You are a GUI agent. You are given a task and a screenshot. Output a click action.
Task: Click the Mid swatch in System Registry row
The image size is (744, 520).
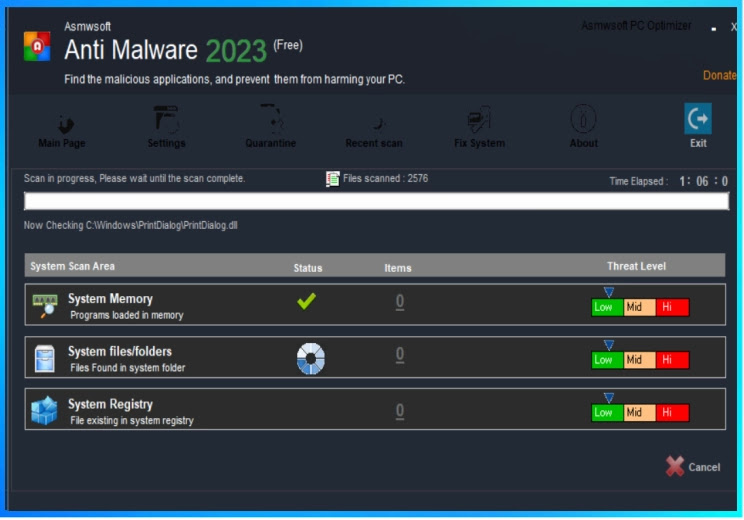(x=639, y=413)
